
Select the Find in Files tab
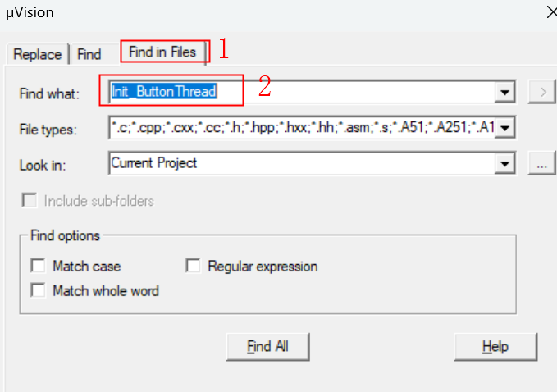tap(162, 52)
